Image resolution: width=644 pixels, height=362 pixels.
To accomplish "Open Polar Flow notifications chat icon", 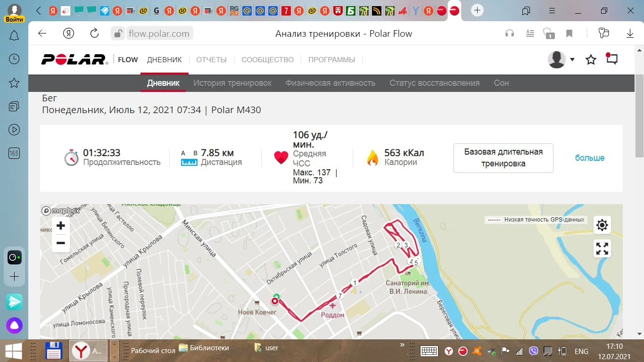I will 611,59.
